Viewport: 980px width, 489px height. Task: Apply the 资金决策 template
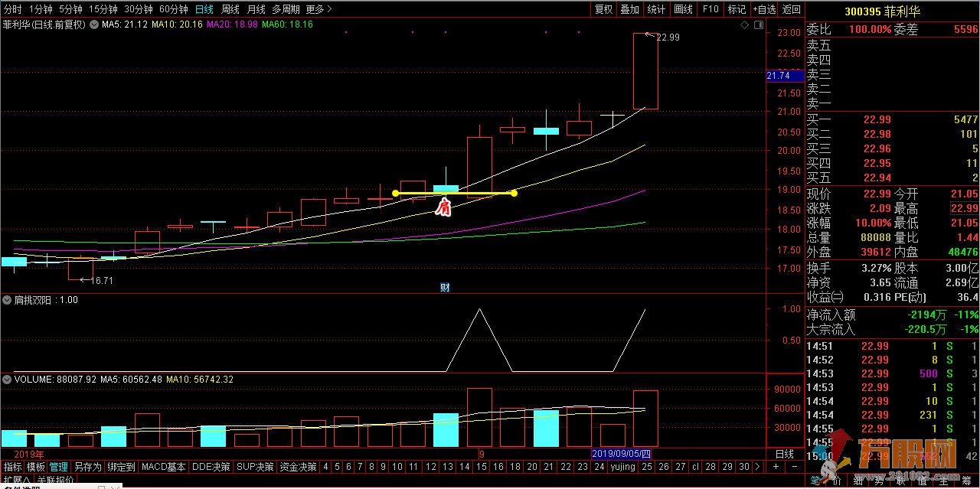297,466
